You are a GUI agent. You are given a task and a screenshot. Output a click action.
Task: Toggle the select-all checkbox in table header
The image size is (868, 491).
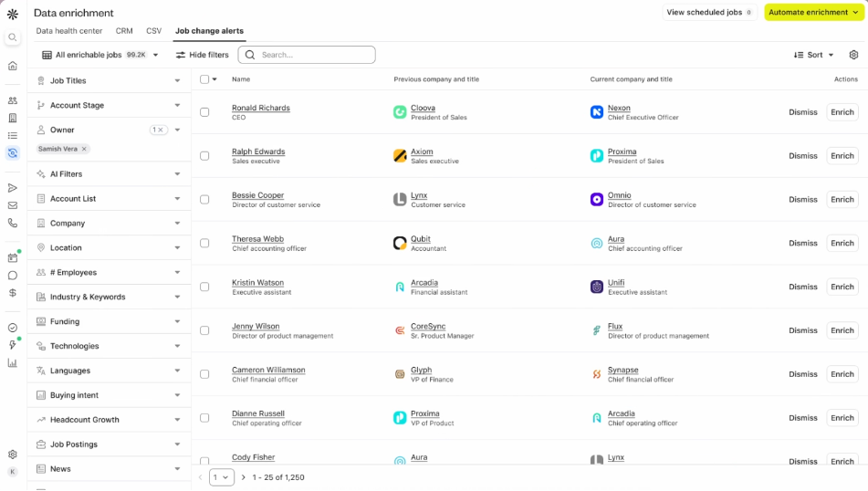click(x=204, y=79)
